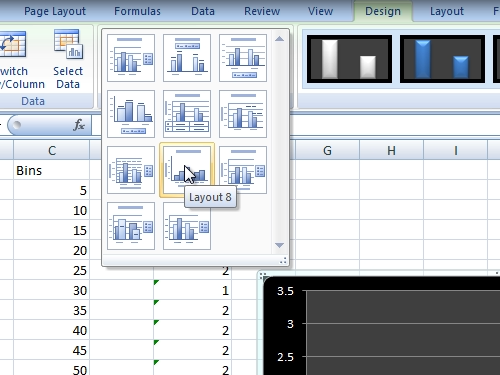The height and width of the screenshot is (375, 500).
Task: Apply chart Layout 1 thumbnail
Action: coord(131,58)
